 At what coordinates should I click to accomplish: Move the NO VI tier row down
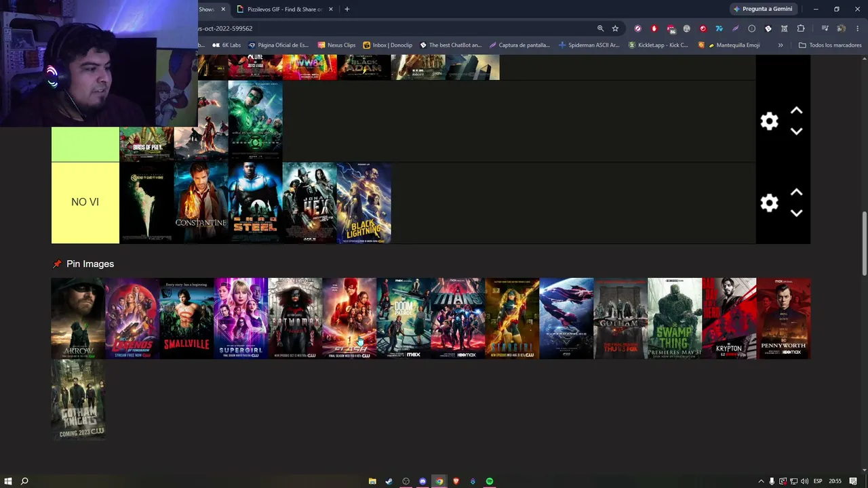[797, 213]
